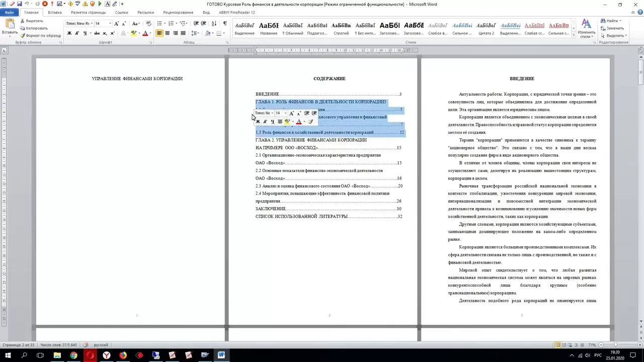Image resolution: width=644 pixels, height=362 pixels.
Task: Toggle show paragraph marks (¶) in ribbon
Action: pos(224,24)
